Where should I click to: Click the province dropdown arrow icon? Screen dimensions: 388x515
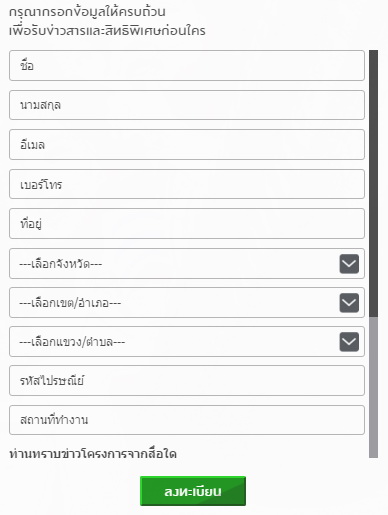(x=349, y=264)
